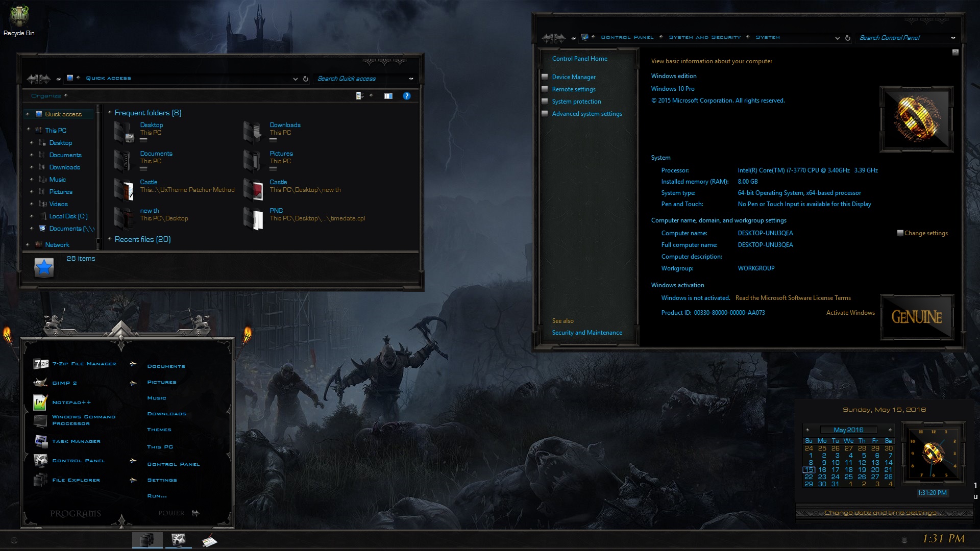Open 7-Zip File Manager from Start menu
This screenshot has width=980, height=551.
(x=83, y=363)
